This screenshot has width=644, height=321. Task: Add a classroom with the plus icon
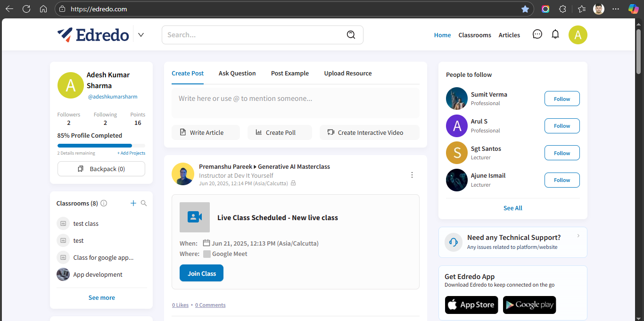click(x=133, y=203)
